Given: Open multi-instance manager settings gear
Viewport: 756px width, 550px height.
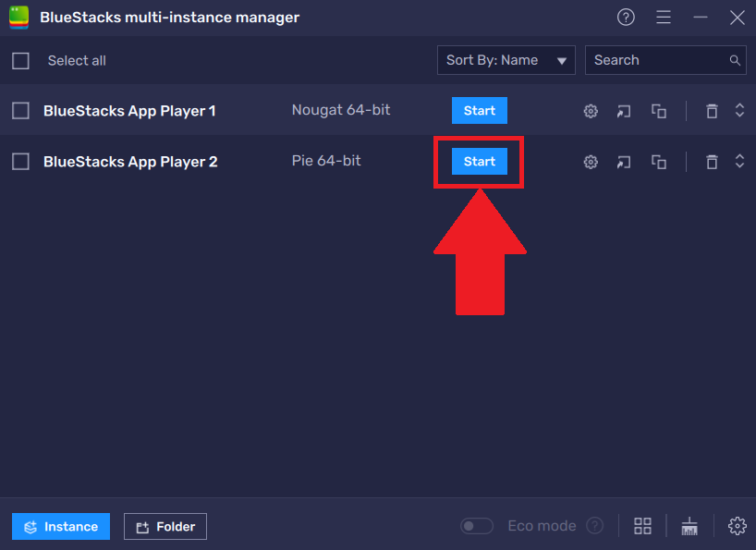Looking at the screenshot, I should tap(738, 526).
